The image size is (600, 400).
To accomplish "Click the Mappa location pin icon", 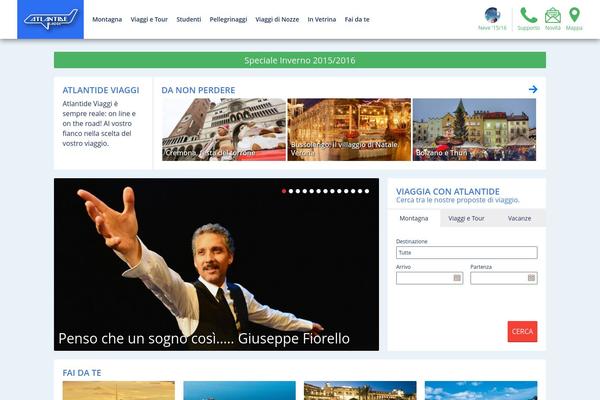I will 574,15.
